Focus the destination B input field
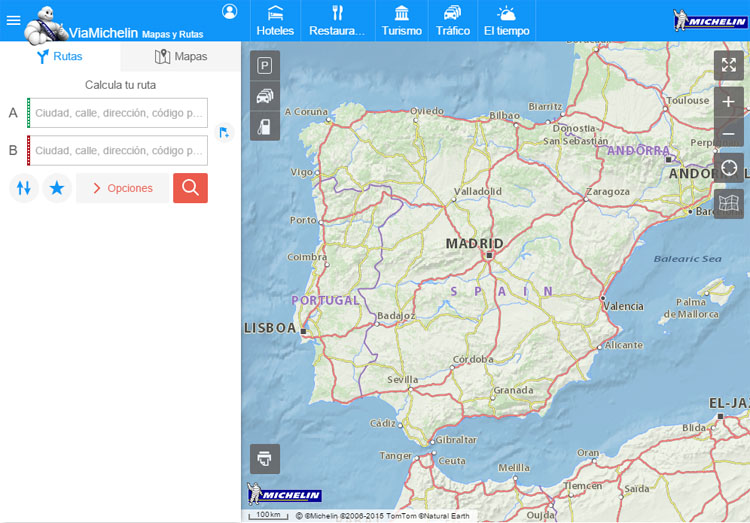This screenshot has height=523, width=750. coord(118,150)
